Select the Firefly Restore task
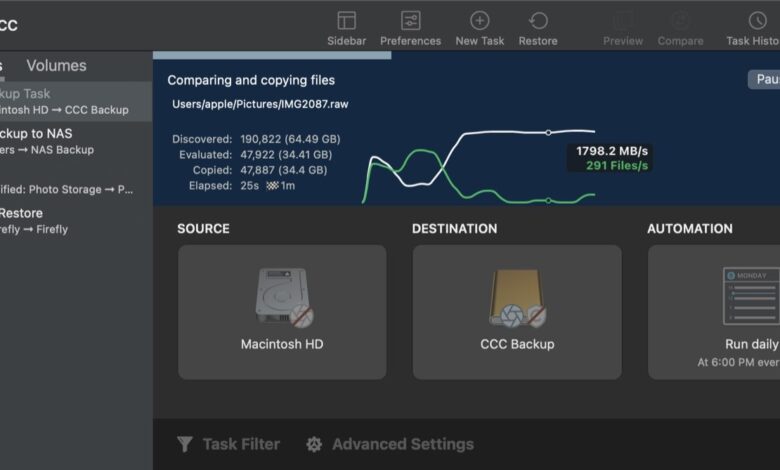The height and width of the screenshot is (470, 780). pyautogui.click(x=76, y=221)
